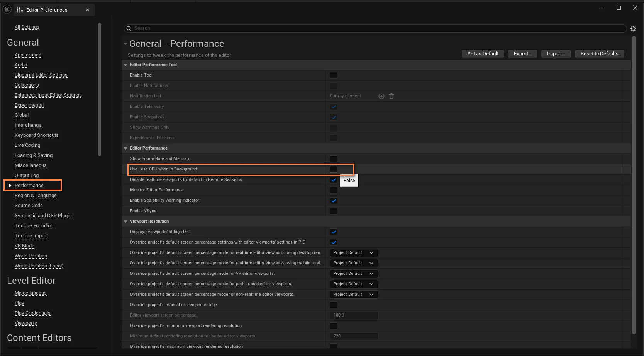Collapse the Editor Performance section
The height and width of the screenshot is (356, 644).
125,148
